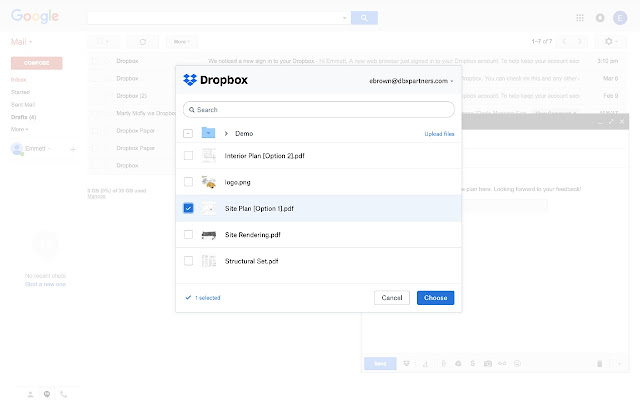Toggle the select-all checkbox in Dropbox dialog
640x400 pixels.
click(x=188, y=133)
